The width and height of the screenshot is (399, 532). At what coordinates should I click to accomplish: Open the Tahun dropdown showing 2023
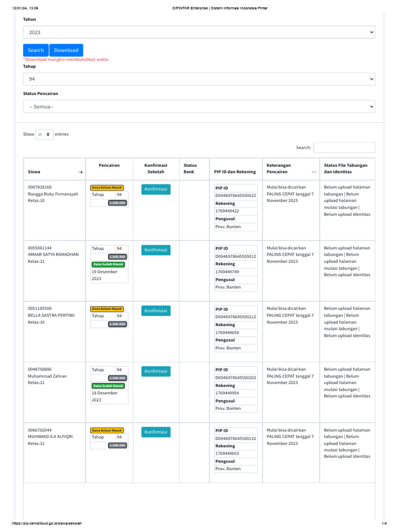199,32
